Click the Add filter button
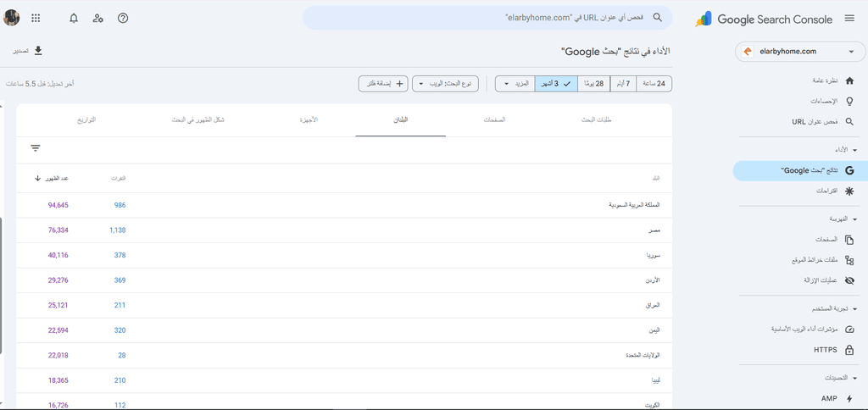 coord(384,84)
